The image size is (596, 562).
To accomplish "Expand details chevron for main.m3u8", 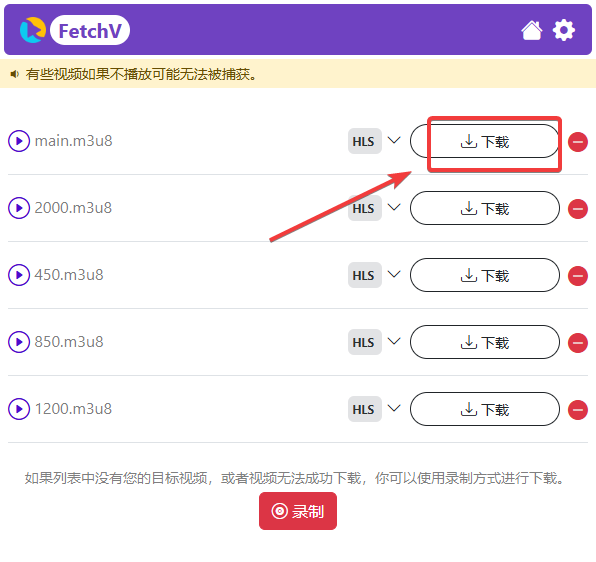I will point(394,140).
